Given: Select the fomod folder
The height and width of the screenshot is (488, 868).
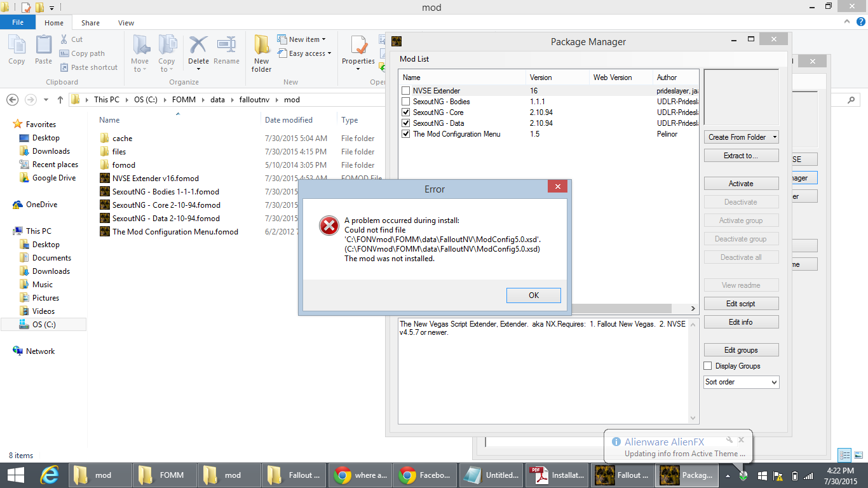Looking at the screenshot, I should tap(123, 165).
